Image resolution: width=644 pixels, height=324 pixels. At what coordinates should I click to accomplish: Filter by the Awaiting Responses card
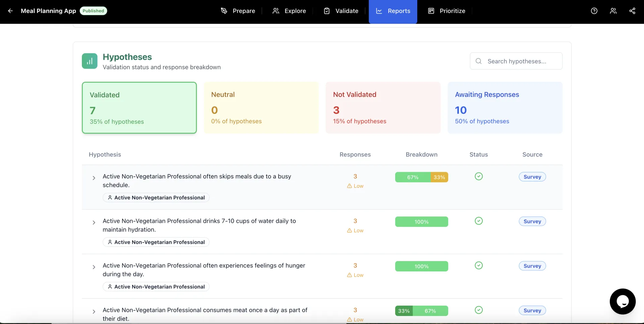pos(505,108)
